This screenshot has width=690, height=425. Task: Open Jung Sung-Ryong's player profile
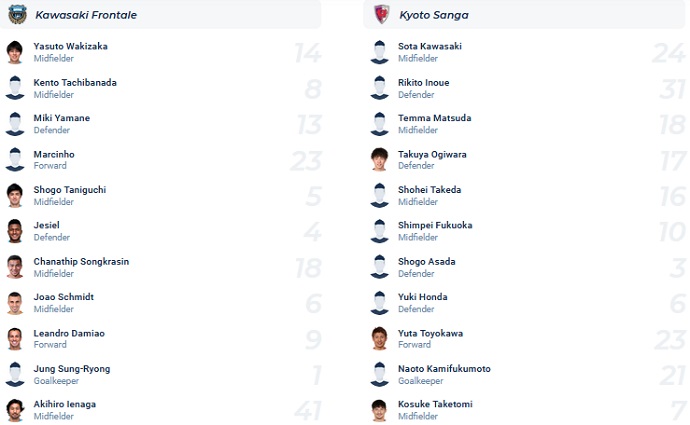72,369
